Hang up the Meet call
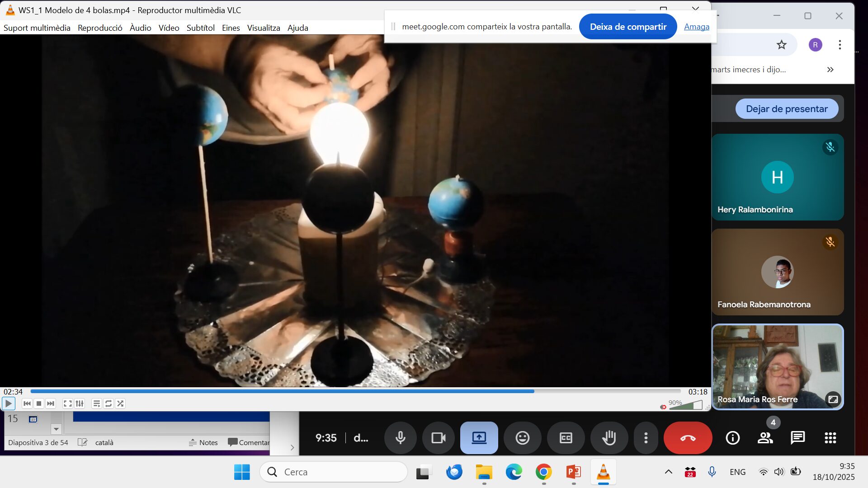 pos(688,437)
